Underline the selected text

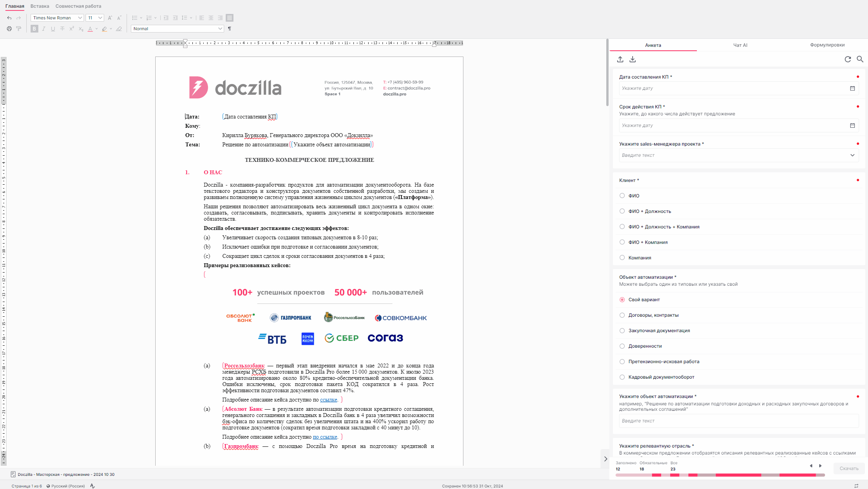53,29
